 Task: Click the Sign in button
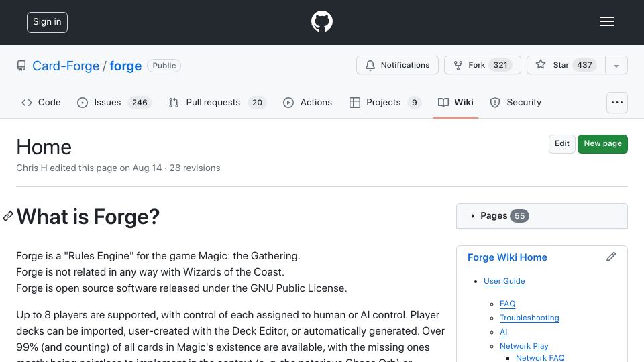[x=47, y=22]
